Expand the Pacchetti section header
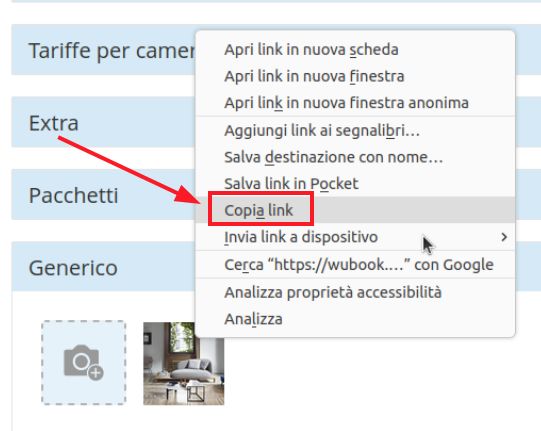The height and width of the screenshot is (431, 541). [x=104, y=195]
